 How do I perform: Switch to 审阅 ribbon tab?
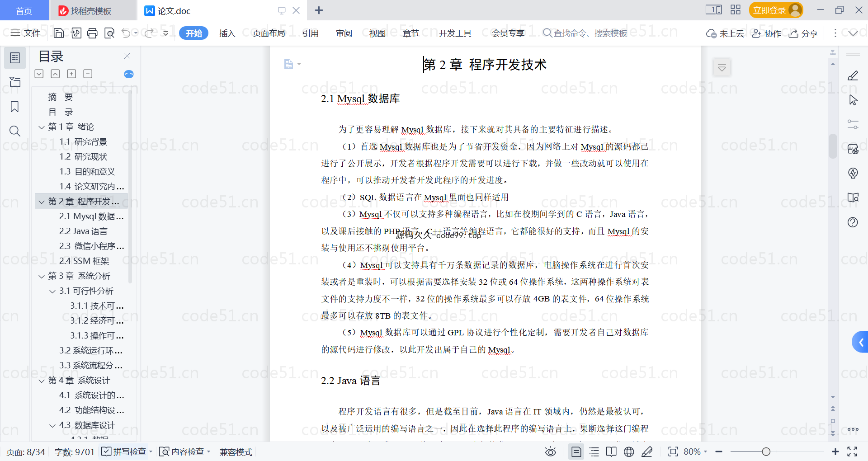click(x=344, y=33)
